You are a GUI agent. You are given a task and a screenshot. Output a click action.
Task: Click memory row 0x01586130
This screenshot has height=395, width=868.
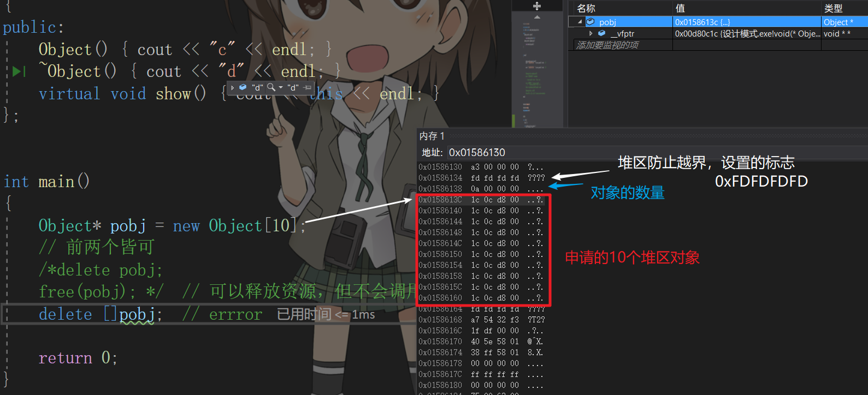click(481, 167)
